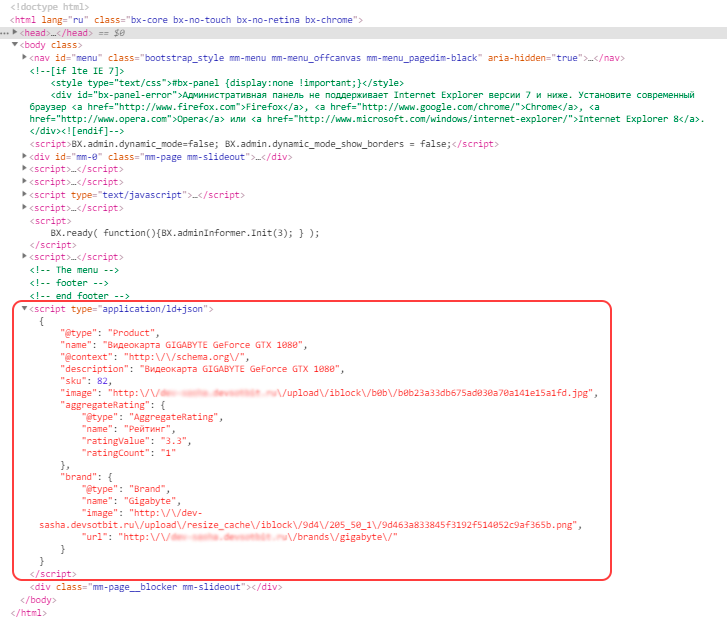The width and height of the screenshot is (727, 622).
Task: Click the "@type": "Product" line
Action: 110,333
